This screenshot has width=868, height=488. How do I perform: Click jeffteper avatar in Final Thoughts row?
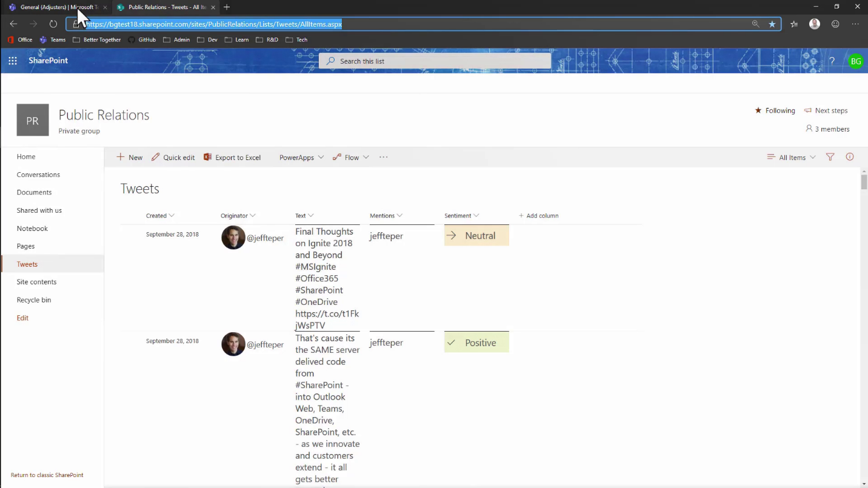click(233, 238)
